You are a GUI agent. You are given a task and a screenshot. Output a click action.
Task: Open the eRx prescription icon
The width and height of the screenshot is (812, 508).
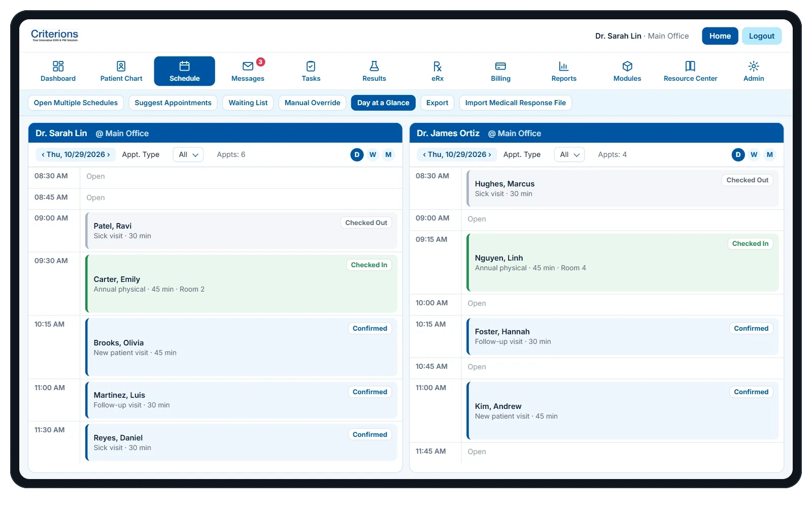pyautogui.click(x=437, y=67)
